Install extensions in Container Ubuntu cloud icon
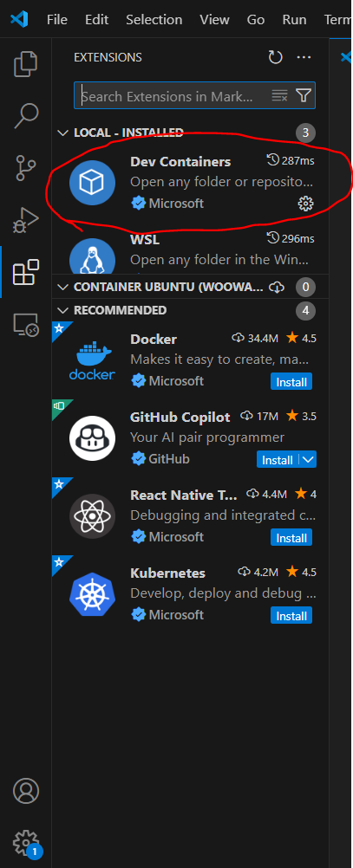The width and height of the screenshot is (353, 868). [276, 287]
